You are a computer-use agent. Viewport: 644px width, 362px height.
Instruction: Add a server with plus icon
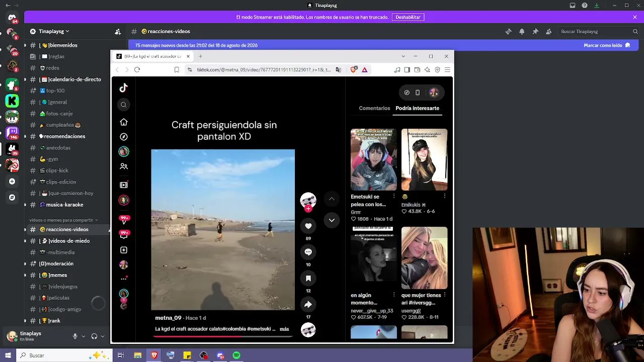pos(12,182)
